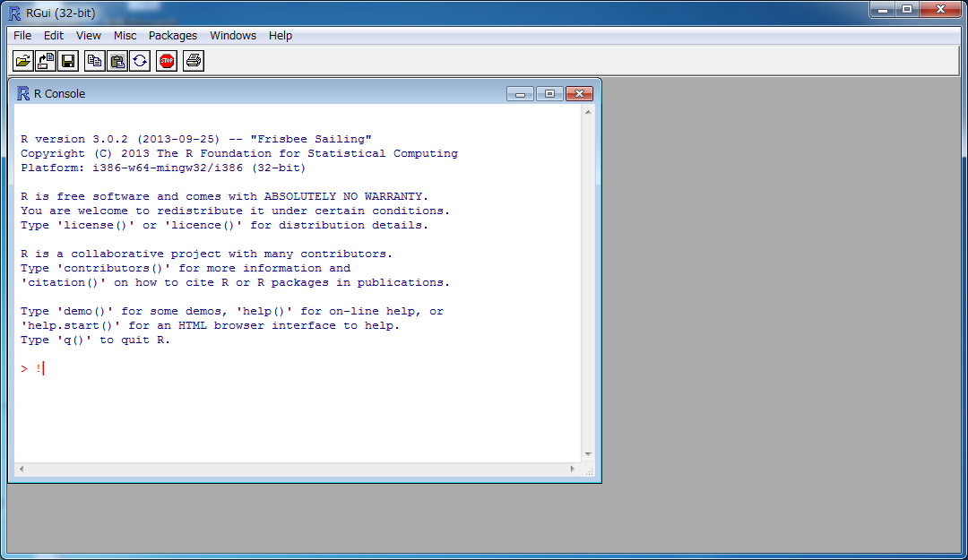Click the red command prompt line in the console
This screenshot has width=968, height=560.
coord(179,368)
